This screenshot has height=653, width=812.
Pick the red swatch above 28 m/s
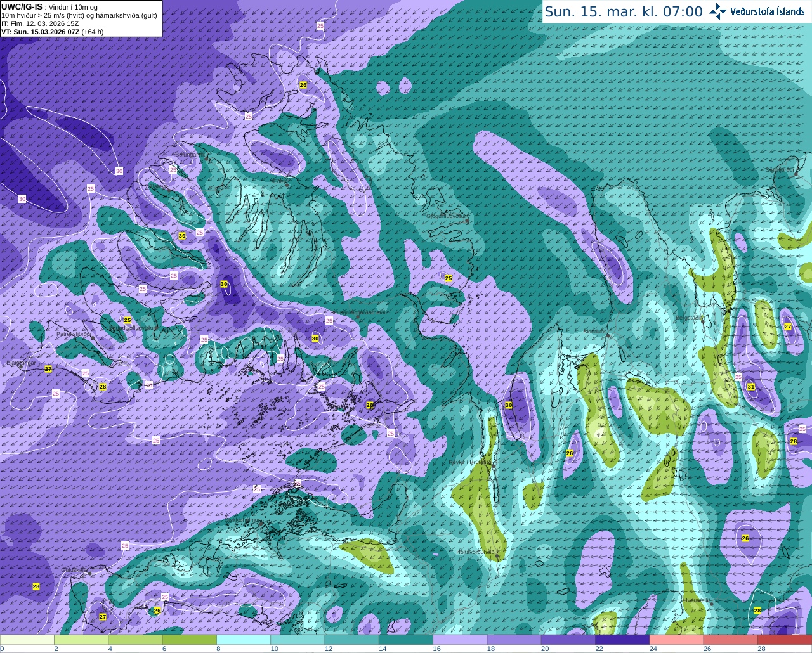point(785,640)
